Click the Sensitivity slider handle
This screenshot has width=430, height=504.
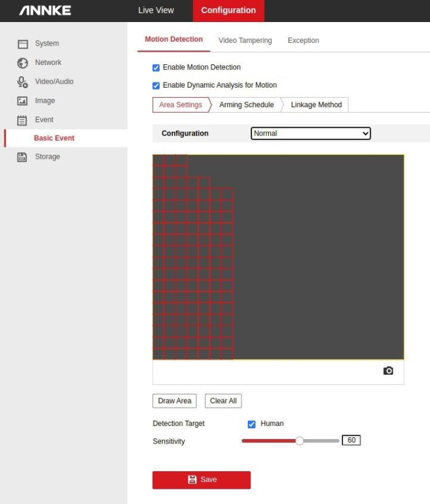pos(299,440)
